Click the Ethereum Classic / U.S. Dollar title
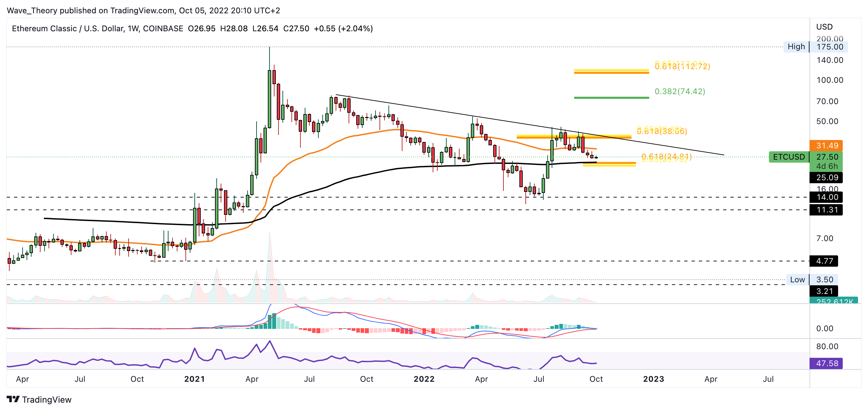The image size is (868, 411). 67,28
